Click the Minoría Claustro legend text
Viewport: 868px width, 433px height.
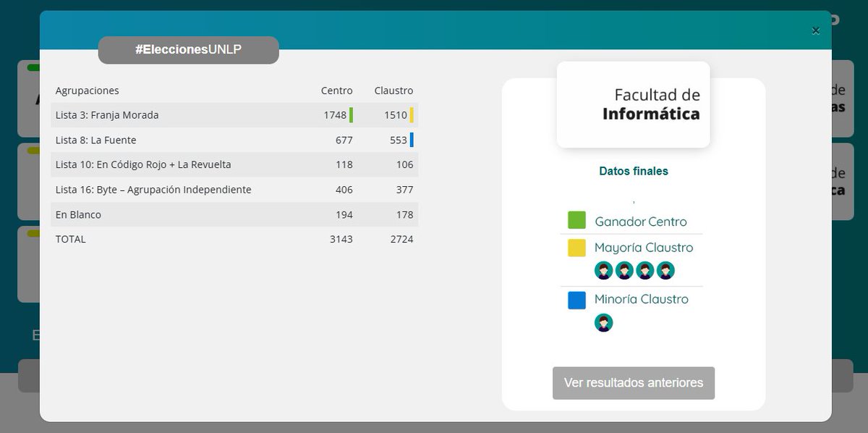coord(642,299)
